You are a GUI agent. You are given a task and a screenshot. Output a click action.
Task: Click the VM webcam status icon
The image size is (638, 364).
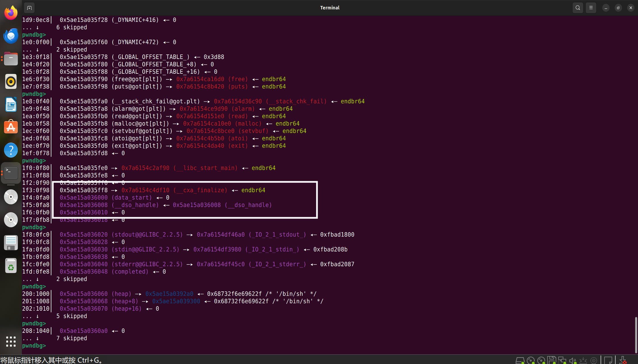pos(593,360)
